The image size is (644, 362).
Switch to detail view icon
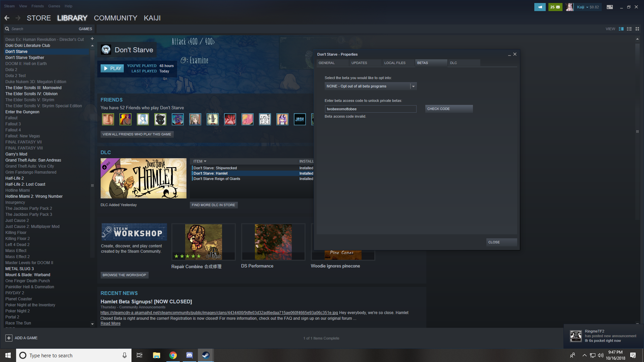tap(621, 29)
